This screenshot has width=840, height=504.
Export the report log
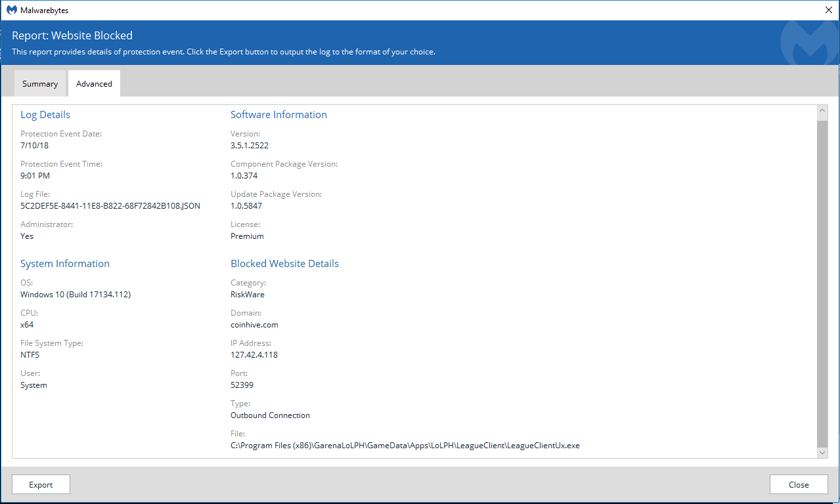click(x=41, y=485)
